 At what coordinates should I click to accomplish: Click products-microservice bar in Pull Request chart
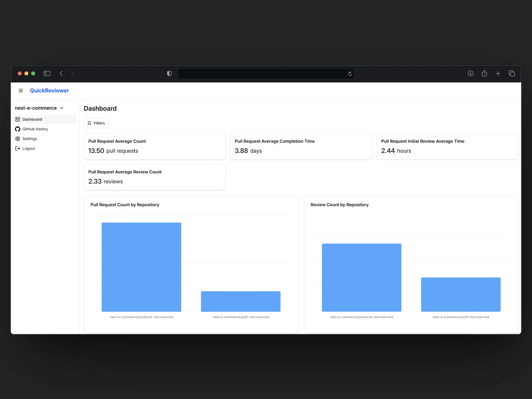coord(141,267)
